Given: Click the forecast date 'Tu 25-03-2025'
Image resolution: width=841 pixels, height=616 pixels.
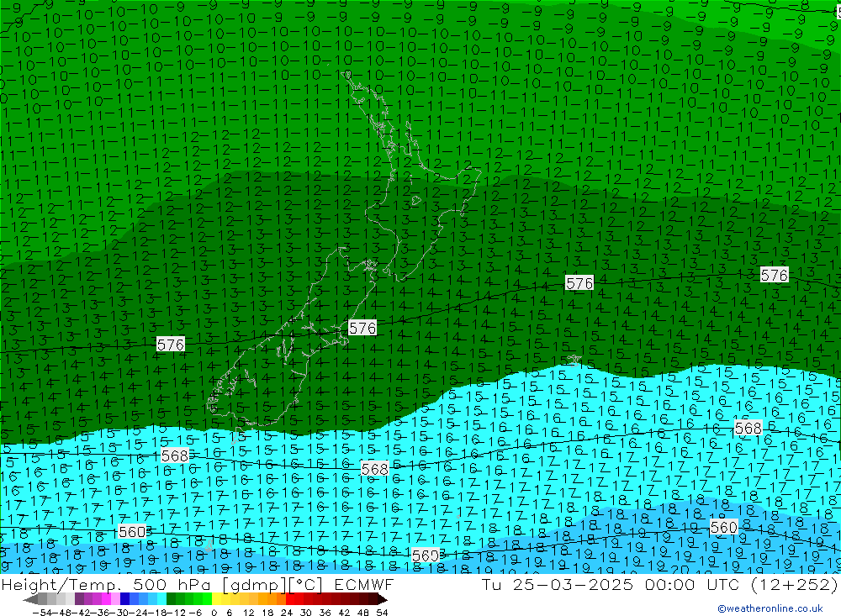Looking at the screenshot, I should 558,584.
